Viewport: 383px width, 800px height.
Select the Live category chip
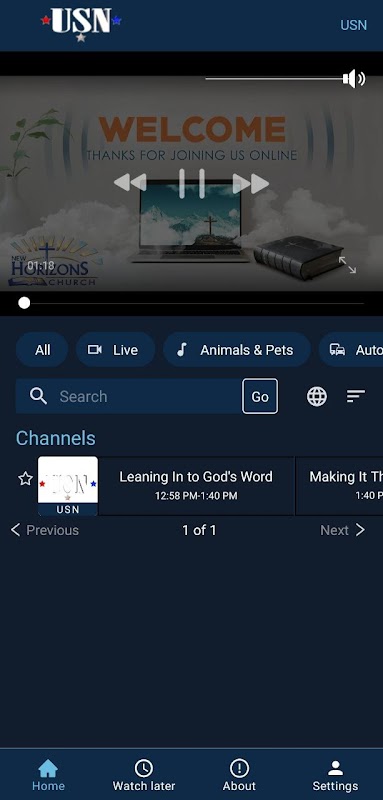click(x=115, y=349)
